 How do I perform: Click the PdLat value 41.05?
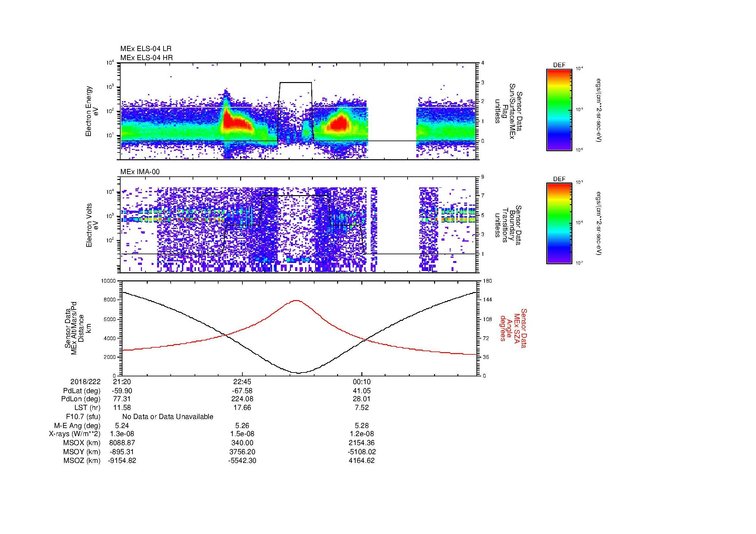tap(362, 391)
